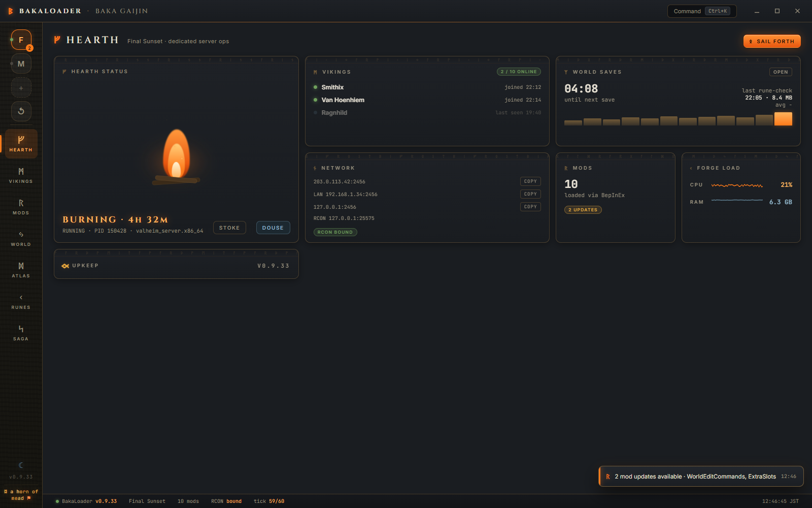Add a new server profile with plus tile
Image resolution: width=812 pixels, height=508 pixels.
click(21, 88)
